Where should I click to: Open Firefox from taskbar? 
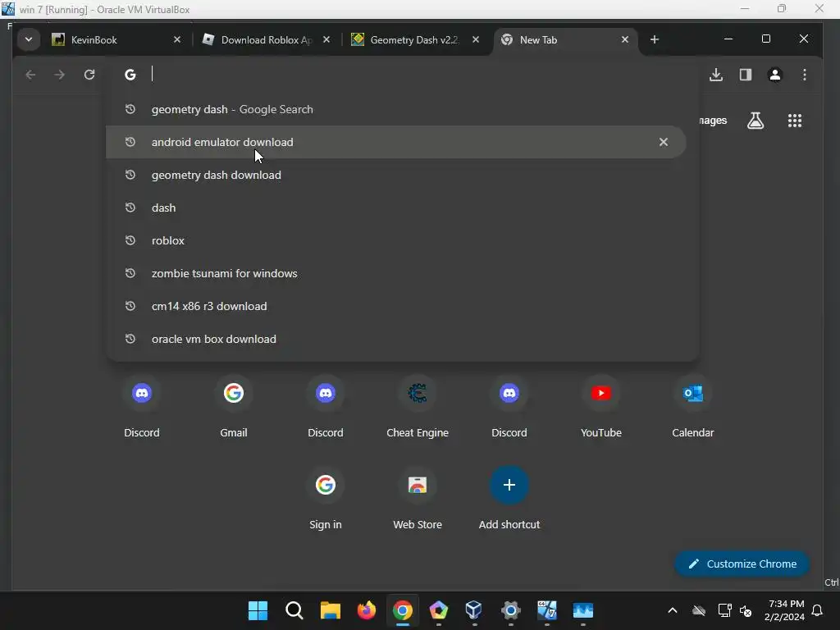point(367,610)
